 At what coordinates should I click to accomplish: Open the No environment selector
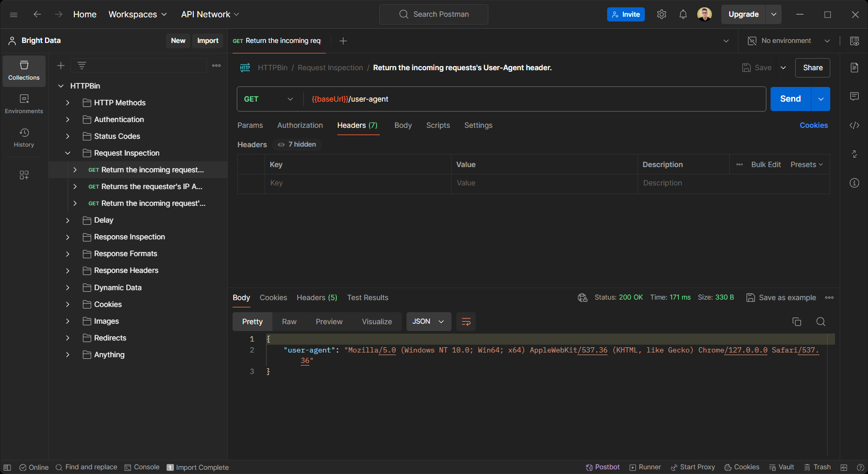click(788, 41)
